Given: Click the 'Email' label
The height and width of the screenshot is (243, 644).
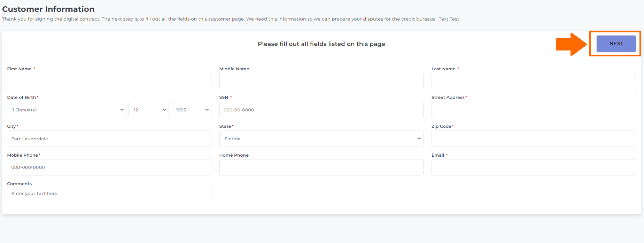Looking at the screenshot, I should click(438, 155).
